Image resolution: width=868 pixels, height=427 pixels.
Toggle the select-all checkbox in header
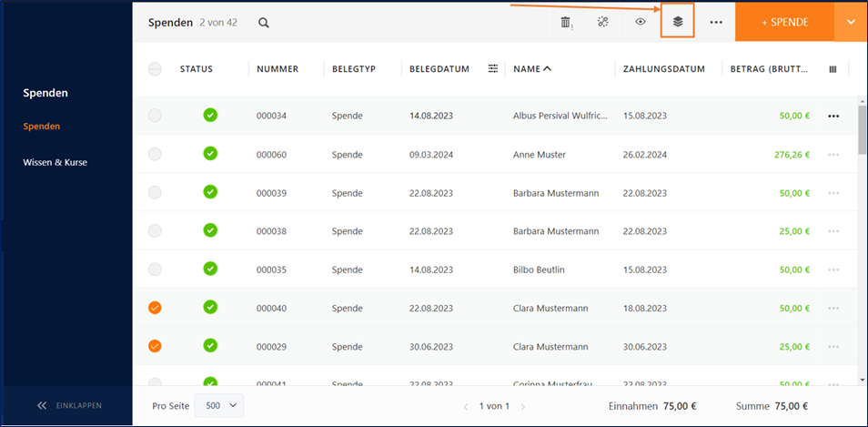point(155,69)
